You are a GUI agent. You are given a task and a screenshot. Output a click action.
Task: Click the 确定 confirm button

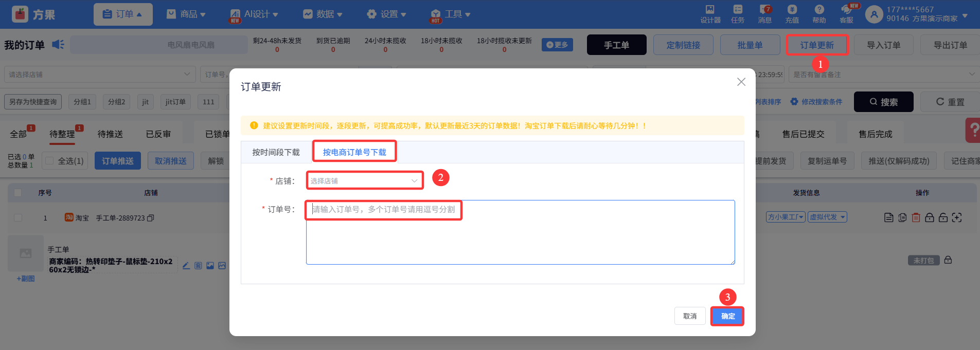[727, 316]
